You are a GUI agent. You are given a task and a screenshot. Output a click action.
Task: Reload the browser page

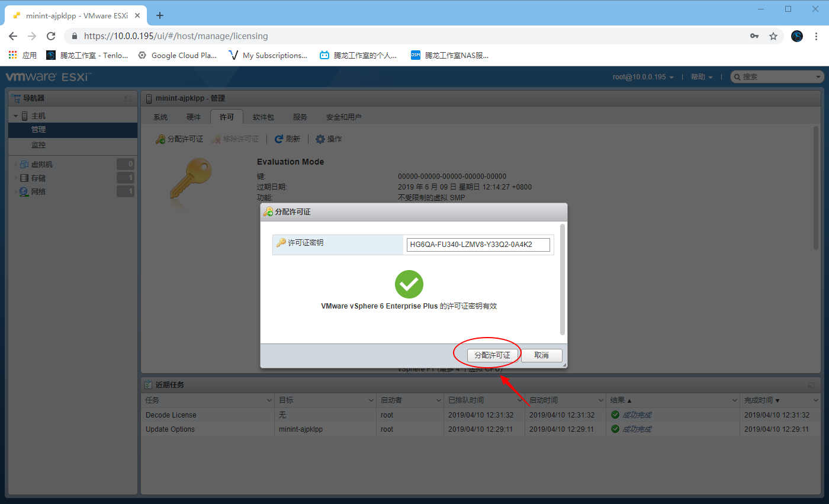click(51, 36)
